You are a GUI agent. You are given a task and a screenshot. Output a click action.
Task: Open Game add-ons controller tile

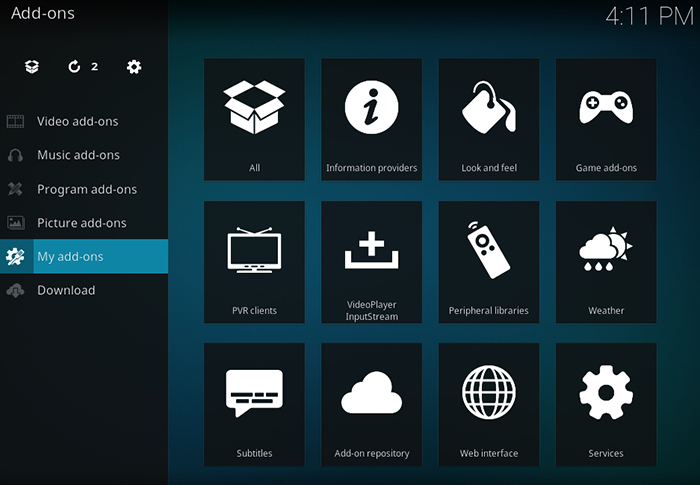click(606, 120)
